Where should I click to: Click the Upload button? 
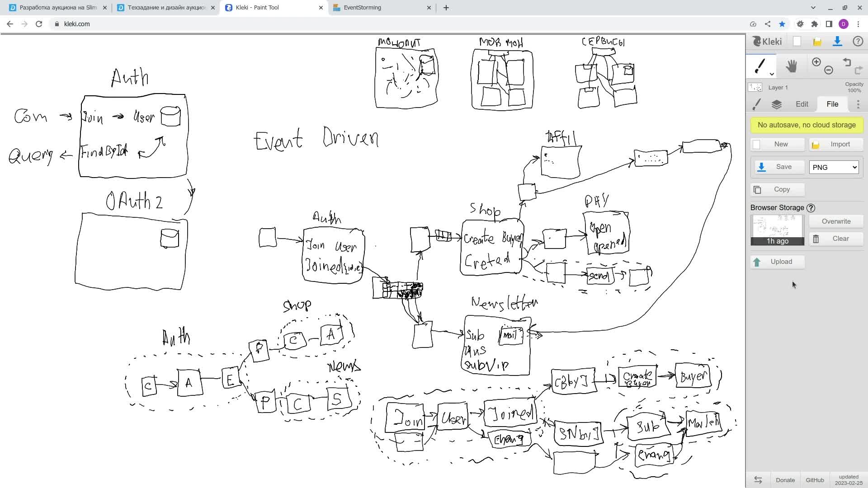777,262
